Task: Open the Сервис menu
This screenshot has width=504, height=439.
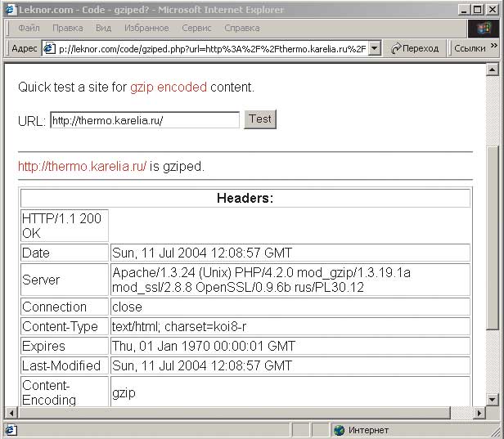Action: (x=198, y=29)
